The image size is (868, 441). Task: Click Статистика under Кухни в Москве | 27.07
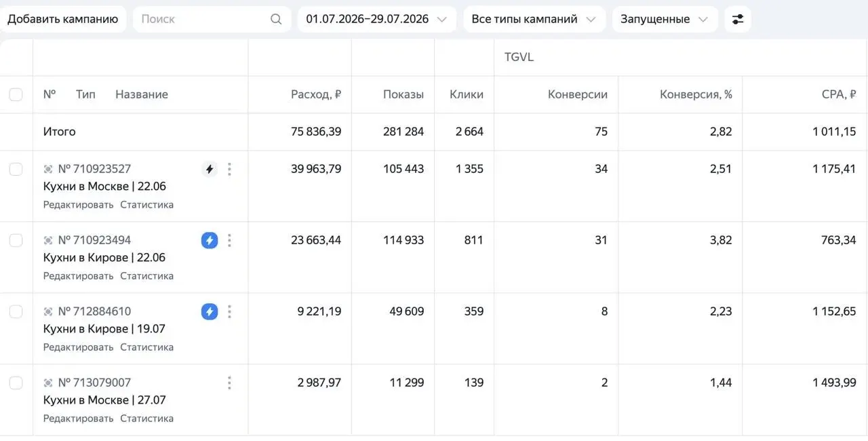pos(147,419)
